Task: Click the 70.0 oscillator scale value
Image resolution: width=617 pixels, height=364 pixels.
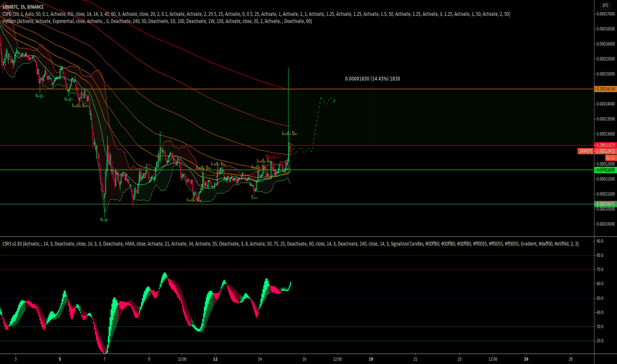Action: tap(600, 269)
